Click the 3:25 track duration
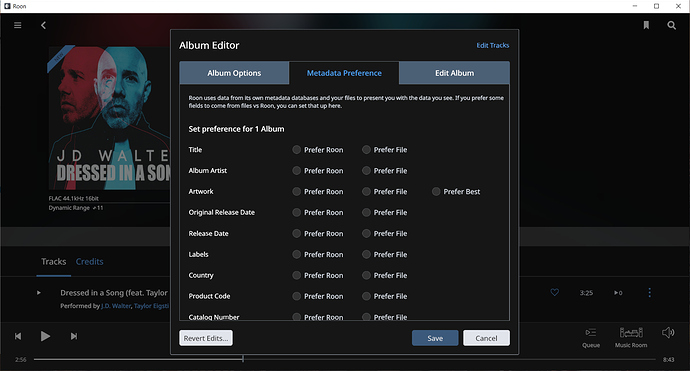 (586, 293)
